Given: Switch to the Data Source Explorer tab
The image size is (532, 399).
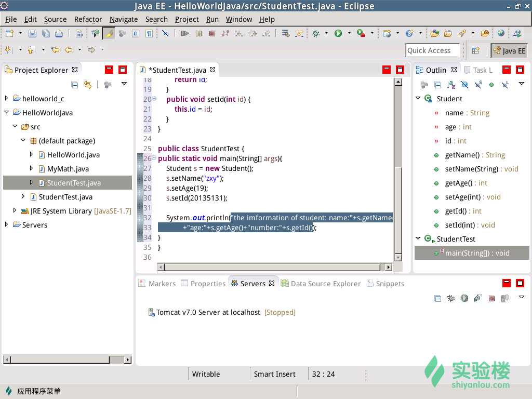Looking at the screenshot, I should [x=321, y=283].
